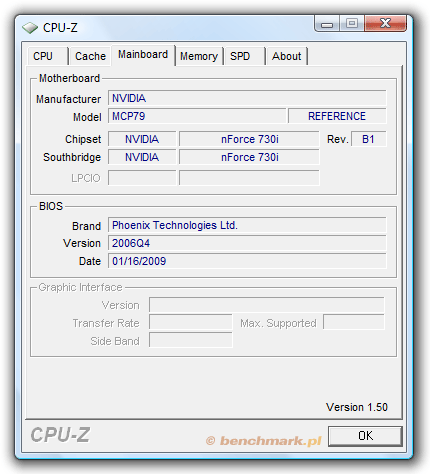Screen dimensions: 430x474
Task: Click the OK button
Action: tap(365, 436)
